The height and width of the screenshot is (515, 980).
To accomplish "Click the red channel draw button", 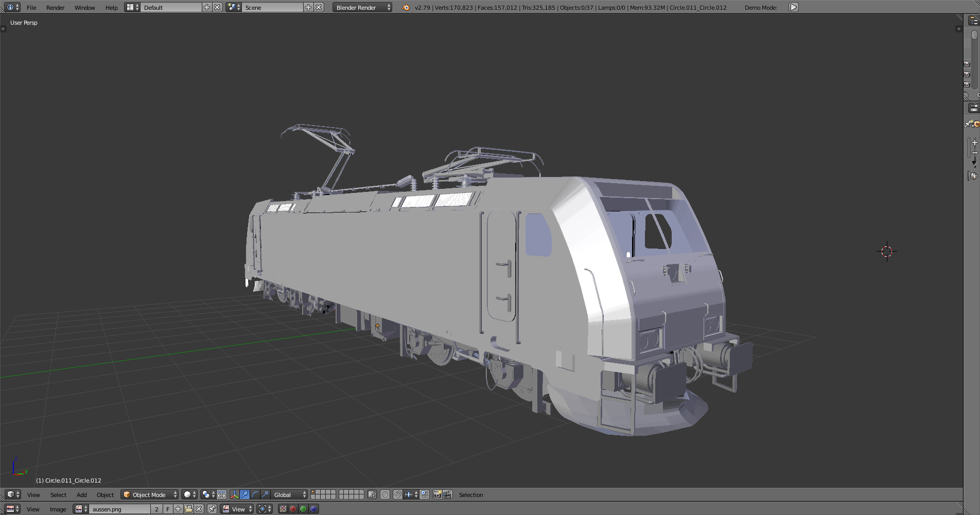I will click(293, 509).
